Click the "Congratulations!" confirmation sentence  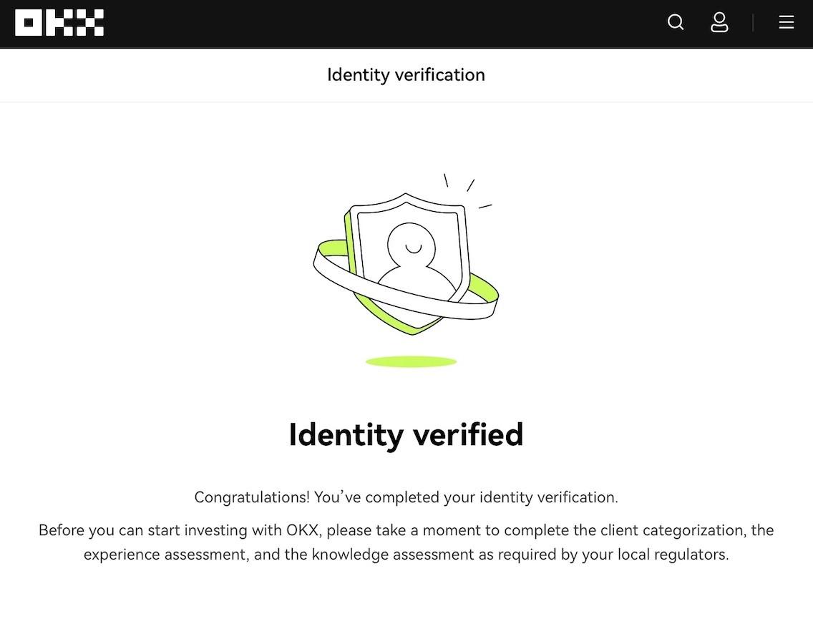[406, 497]
